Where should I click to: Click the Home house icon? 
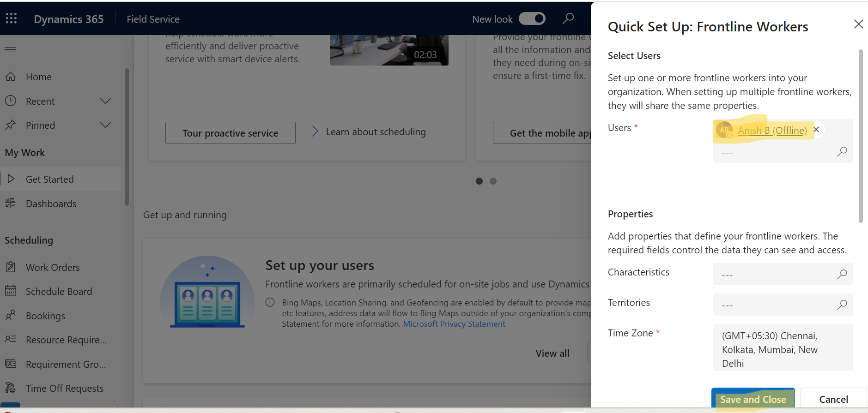click(11, 77)
